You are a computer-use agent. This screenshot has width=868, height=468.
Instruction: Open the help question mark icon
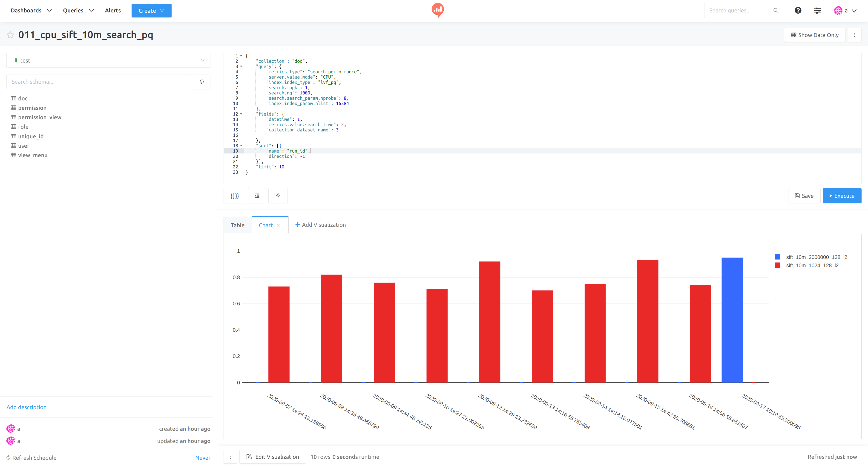coord(798,10)
